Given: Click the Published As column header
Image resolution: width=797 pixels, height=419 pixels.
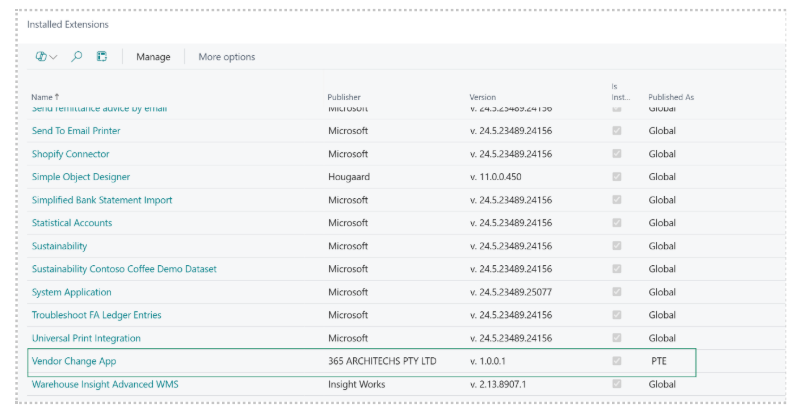Looking at the screenshot, I should (x=670, y=97).
